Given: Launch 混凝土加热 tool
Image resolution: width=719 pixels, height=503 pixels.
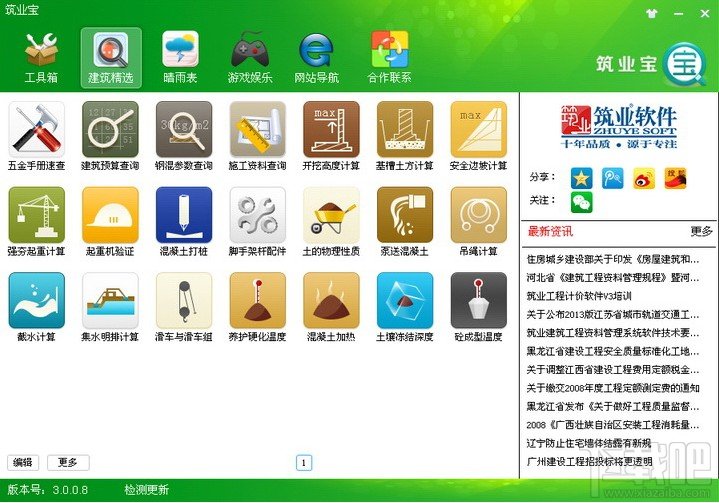Looking at the screenshot, I should [331, 307].
